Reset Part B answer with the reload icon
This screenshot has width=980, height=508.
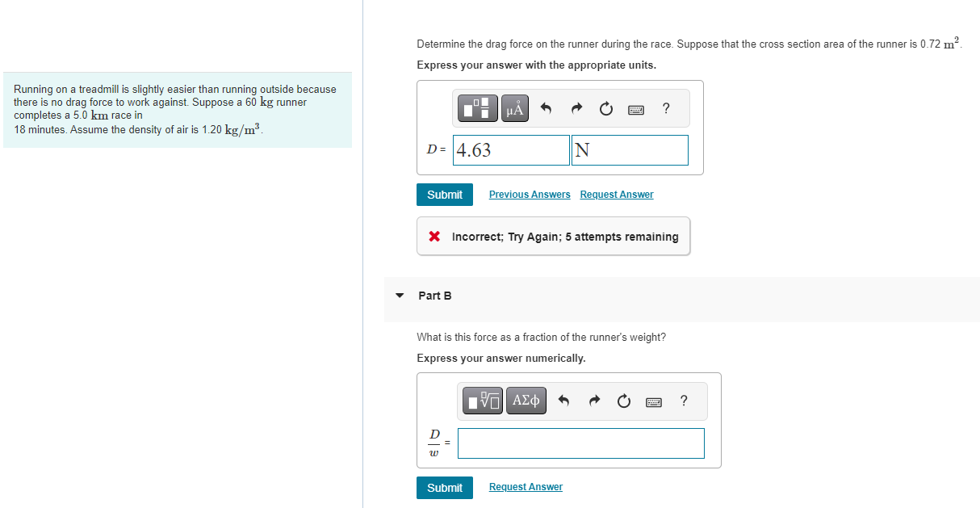624,401
